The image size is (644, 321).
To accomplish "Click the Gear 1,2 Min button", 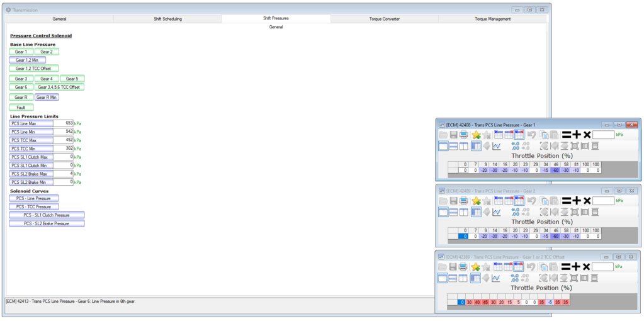I will click(27, 60).
